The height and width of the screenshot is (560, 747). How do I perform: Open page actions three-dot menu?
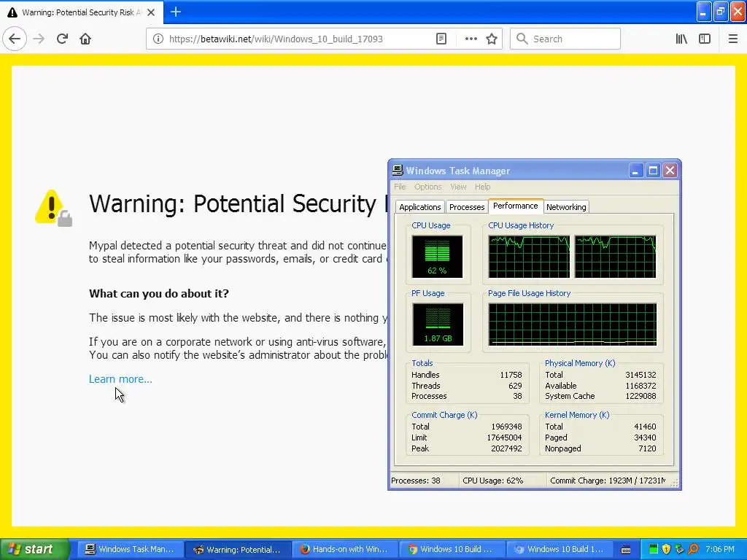(x=471, y=39)
